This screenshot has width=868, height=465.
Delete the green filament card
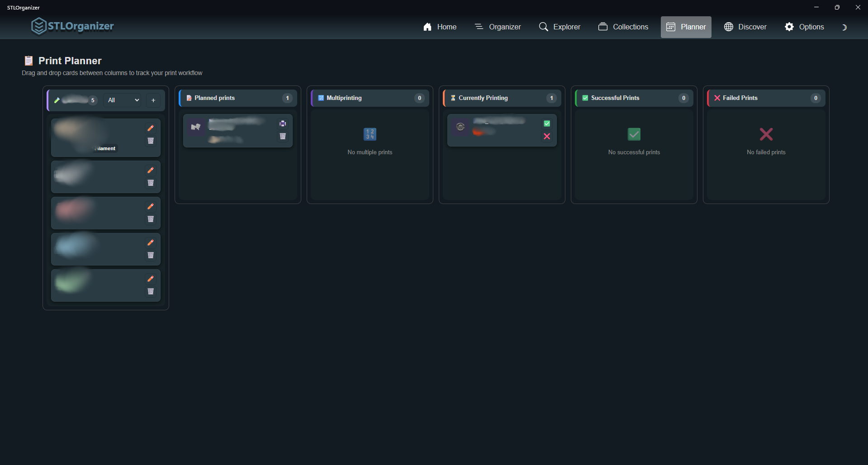coord(151,291)
